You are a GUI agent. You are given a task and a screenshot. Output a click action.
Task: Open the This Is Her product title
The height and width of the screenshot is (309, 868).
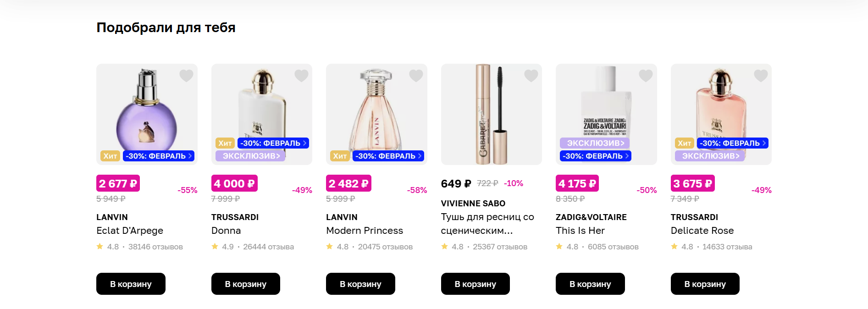coord(580,231)
